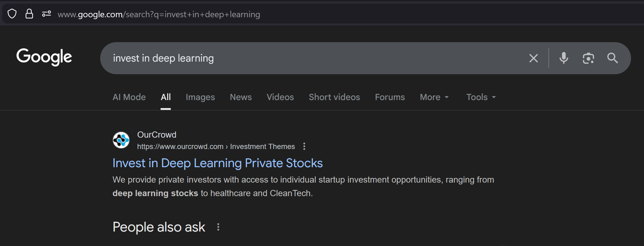
Task: Open the Tools dropdown
Action: coord(480,97)
